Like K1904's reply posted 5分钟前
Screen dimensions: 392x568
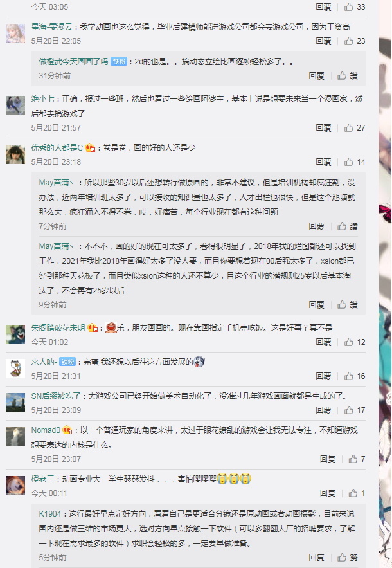point(348,557)
